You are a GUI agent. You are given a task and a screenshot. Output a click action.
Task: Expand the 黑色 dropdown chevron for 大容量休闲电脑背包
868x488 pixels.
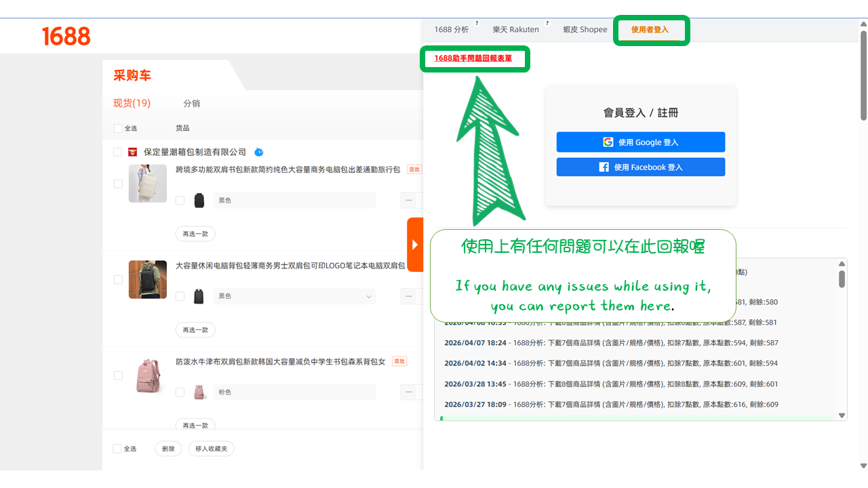(369, 297)
